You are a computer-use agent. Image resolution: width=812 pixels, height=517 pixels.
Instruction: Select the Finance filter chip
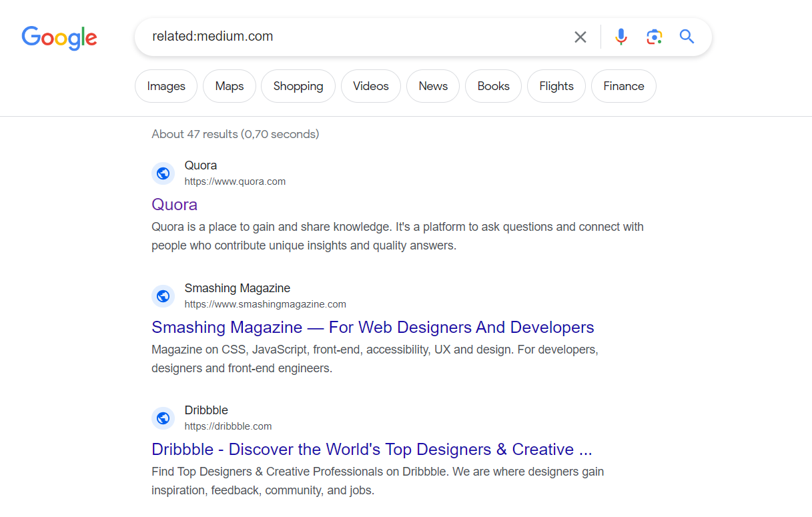click(623, 86)
